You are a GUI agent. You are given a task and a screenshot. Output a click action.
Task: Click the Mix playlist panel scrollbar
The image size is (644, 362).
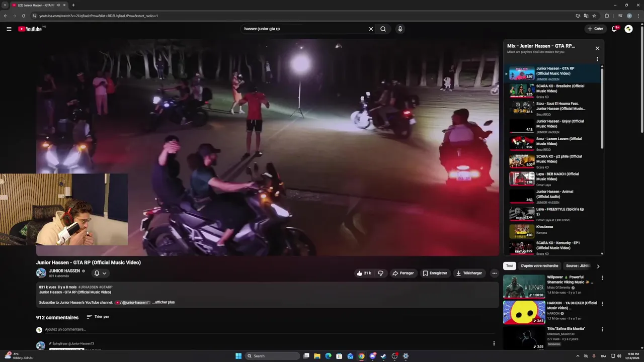(602, 108)
